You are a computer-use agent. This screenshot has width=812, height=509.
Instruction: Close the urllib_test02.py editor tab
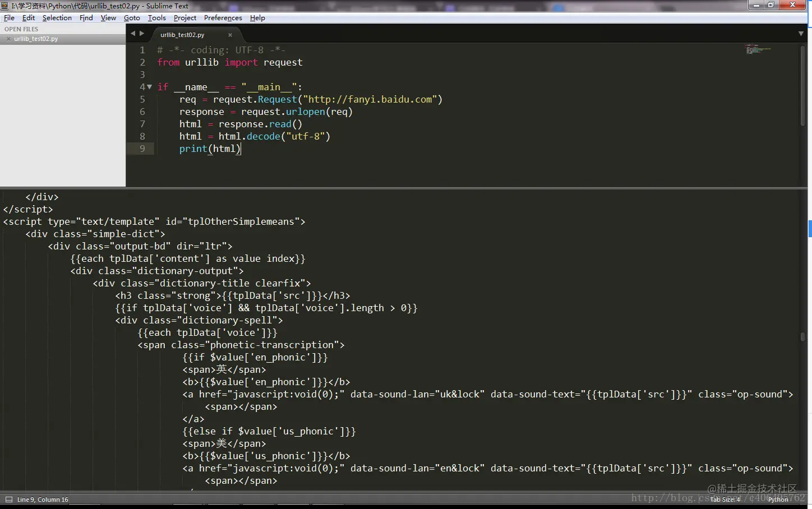click(x=230, y=35)
